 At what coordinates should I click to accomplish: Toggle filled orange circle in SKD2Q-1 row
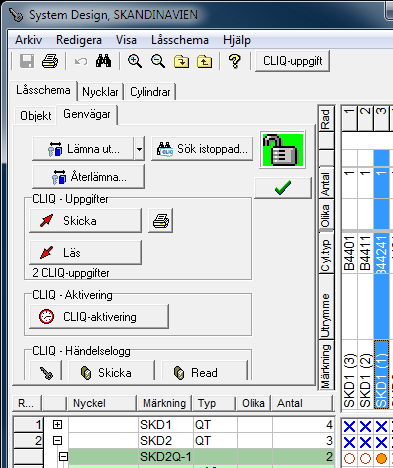(x=381, y=459)
